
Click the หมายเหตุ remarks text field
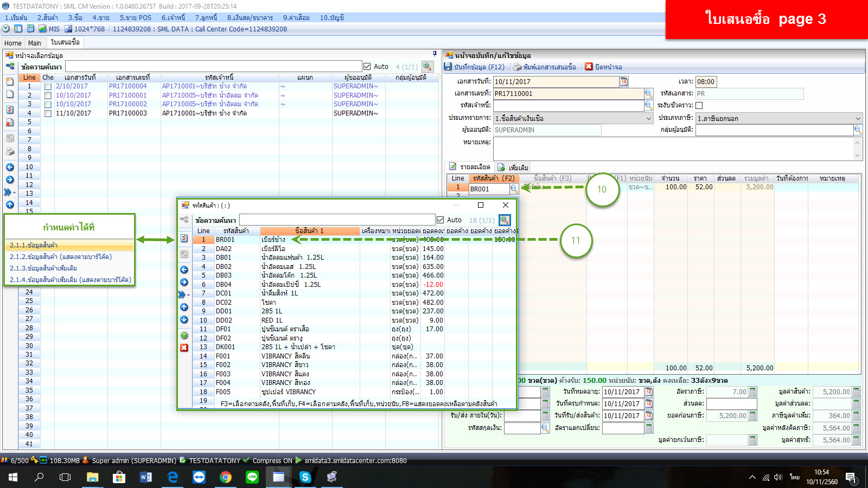[x=673, y=149]
